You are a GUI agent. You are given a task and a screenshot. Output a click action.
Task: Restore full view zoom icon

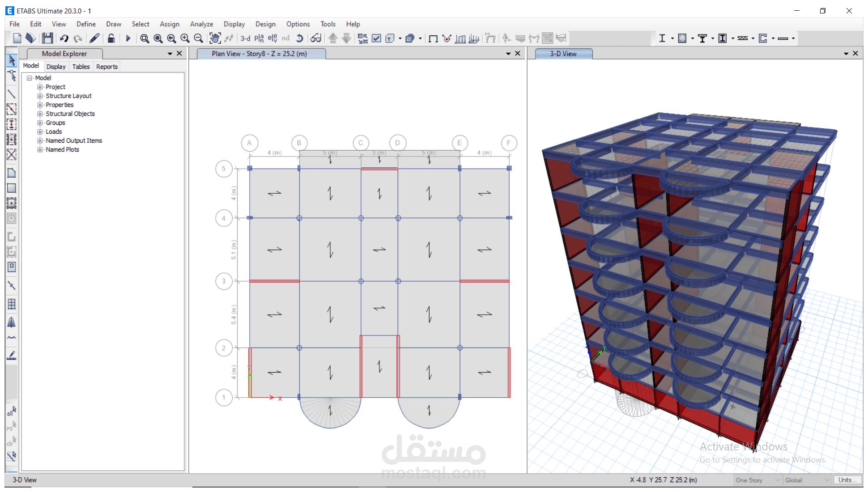pos(158,38)
